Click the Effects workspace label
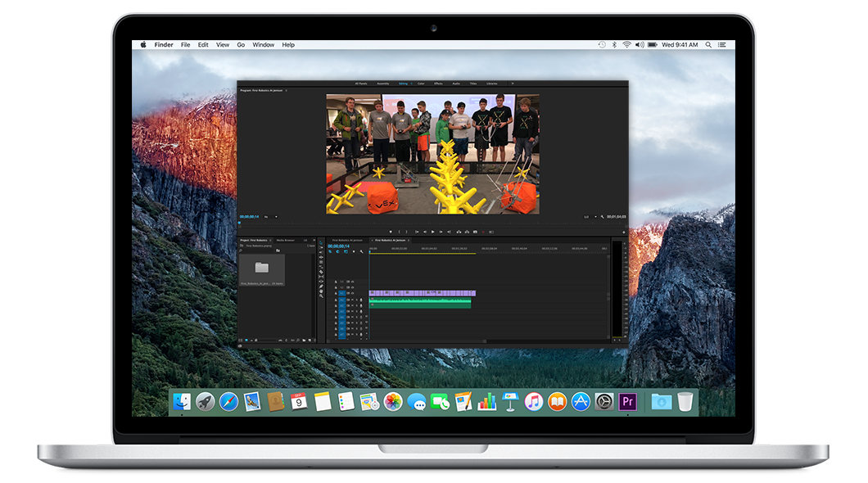Viewport: 868px width, 483px height. click(438, 84)
